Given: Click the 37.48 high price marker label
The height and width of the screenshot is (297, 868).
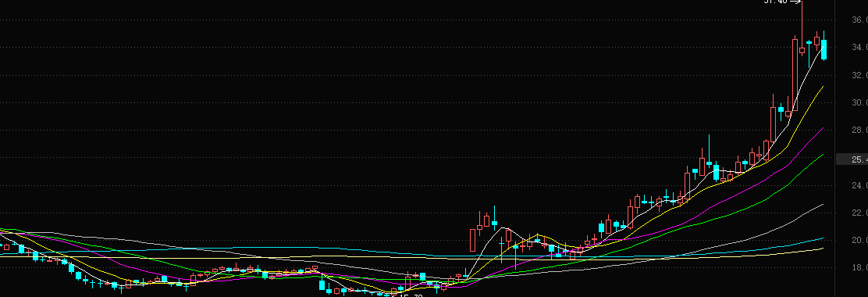Looking at the screenshot, I should pos(775,2).
